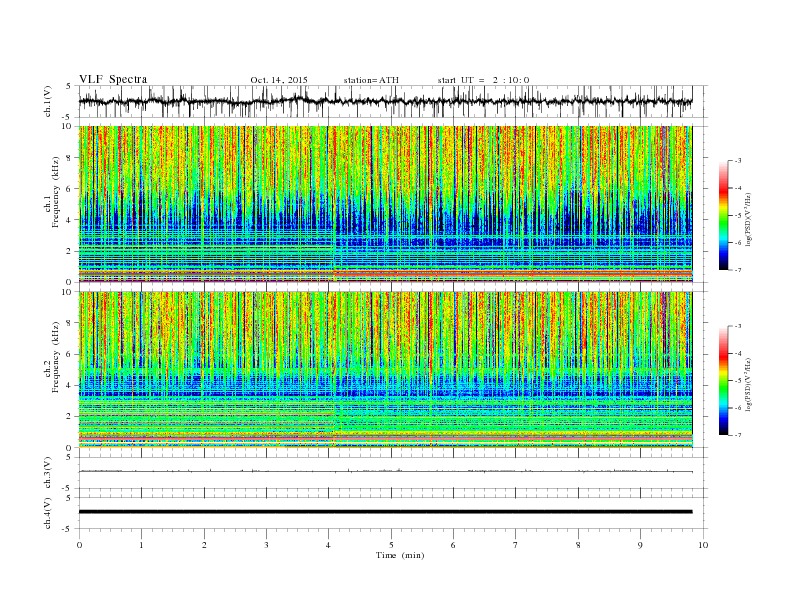Click the "-7" tick on ch.2 color bar
Image resolution: width=792 pixels, height=612 pixels.
pyautogui.click(x=737, y=435)
